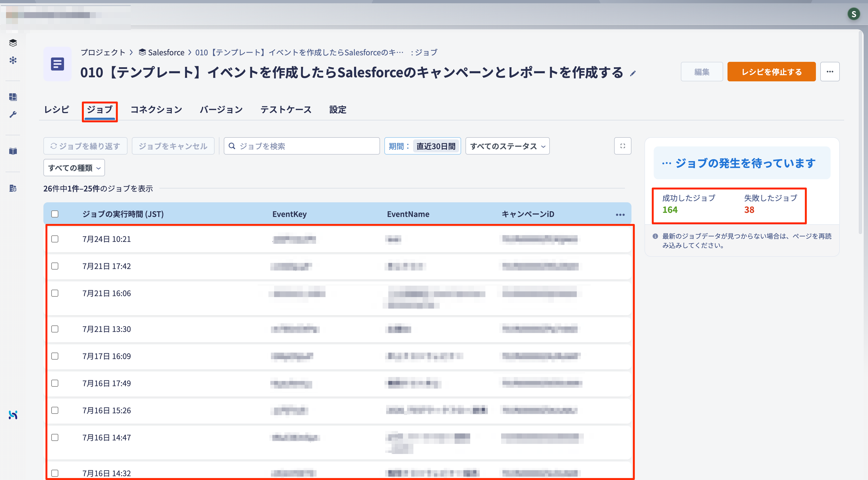868x480 pixels.
Task: Click the snowflake-shaped sidebar icon
Action: click(13, 60)
